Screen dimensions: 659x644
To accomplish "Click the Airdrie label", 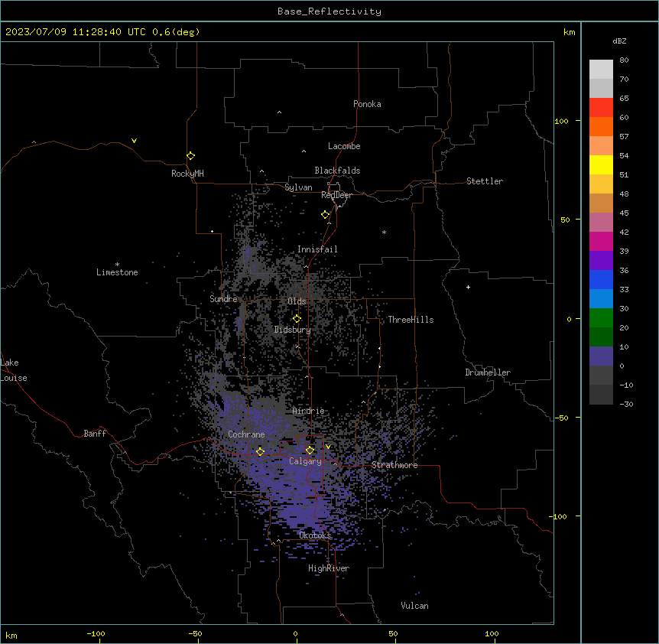I will (308, 411).
